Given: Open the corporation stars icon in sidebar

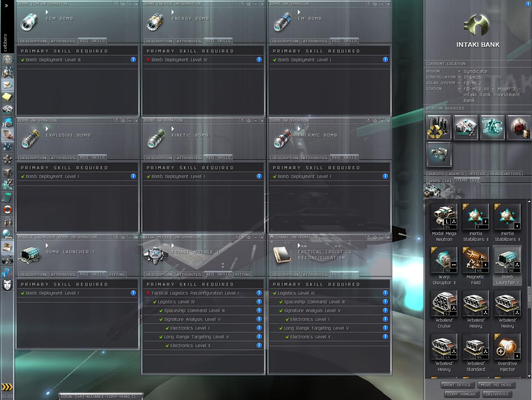Looking at the screenshot, I should point(7,160).
